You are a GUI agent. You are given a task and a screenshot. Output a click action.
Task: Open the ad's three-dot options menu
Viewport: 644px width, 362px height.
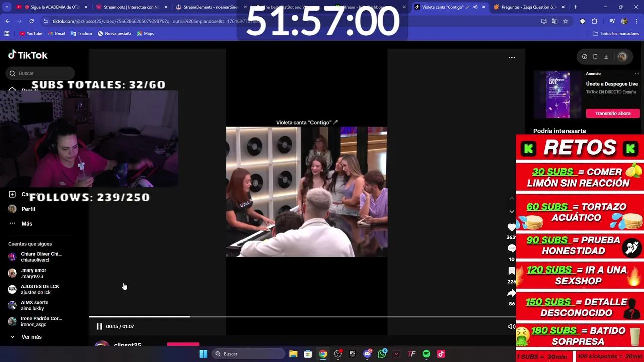pyautogui.click(x=637, y=74)
